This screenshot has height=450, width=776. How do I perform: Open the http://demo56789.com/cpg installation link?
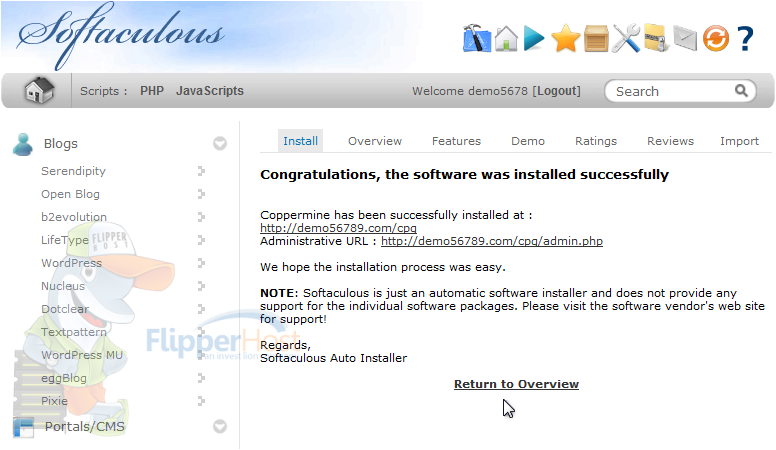pyautogui.click(x=339, y=228)
